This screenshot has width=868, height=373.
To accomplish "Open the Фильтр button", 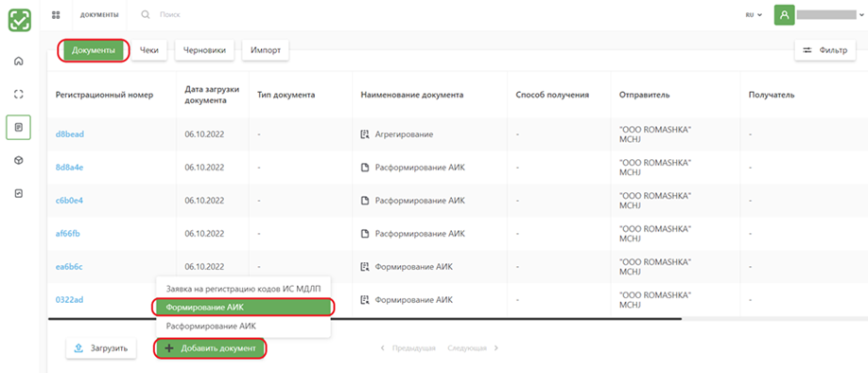I will click(825, 50).
